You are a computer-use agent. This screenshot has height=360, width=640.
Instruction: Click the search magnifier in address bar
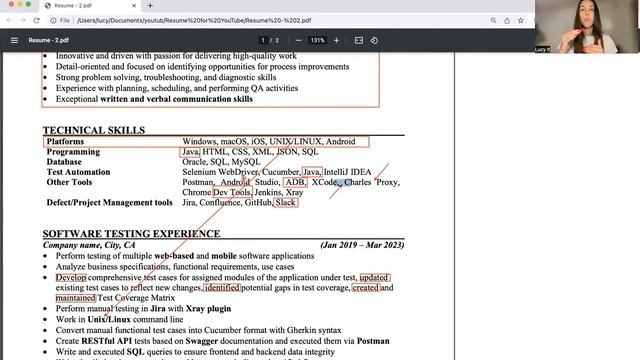493,20
